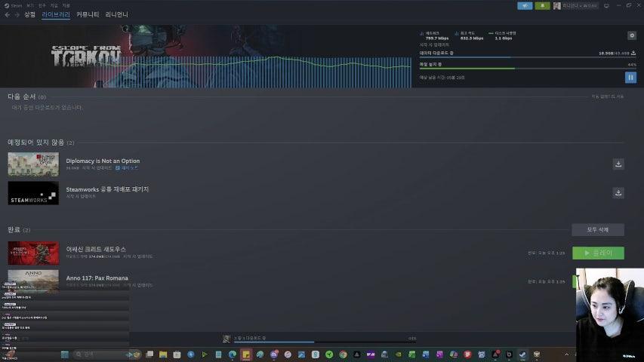Open the Steamworks package thumbnail

pos(33,193)
